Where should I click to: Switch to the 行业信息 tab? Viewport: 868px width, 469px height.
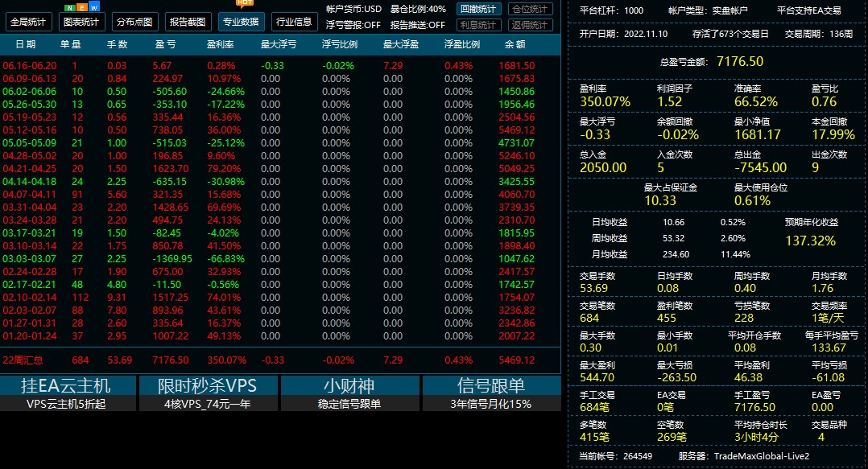click(x=294, y=23)
